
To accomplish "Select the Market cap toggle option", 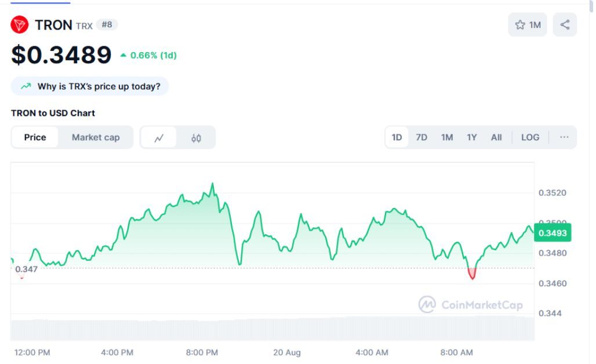I will (96, 137).
